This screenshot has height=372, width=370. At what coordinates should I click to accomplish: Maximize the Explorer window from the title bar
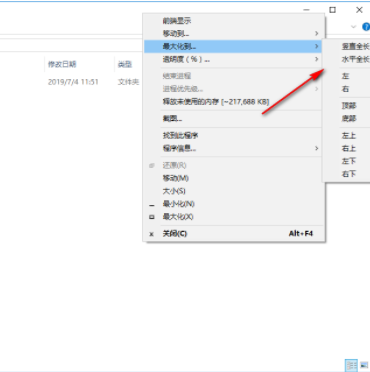[x=332, y=10]
